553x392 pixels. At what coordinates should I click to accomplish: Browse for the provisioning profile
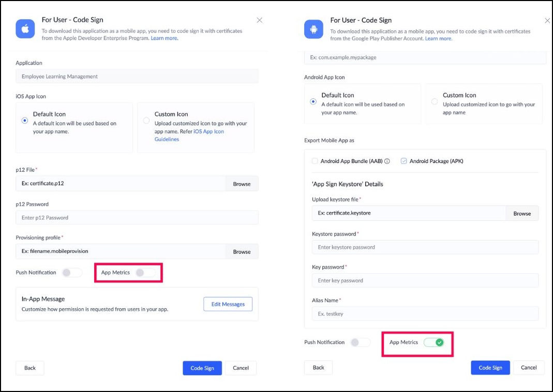(x=242, y=252)
